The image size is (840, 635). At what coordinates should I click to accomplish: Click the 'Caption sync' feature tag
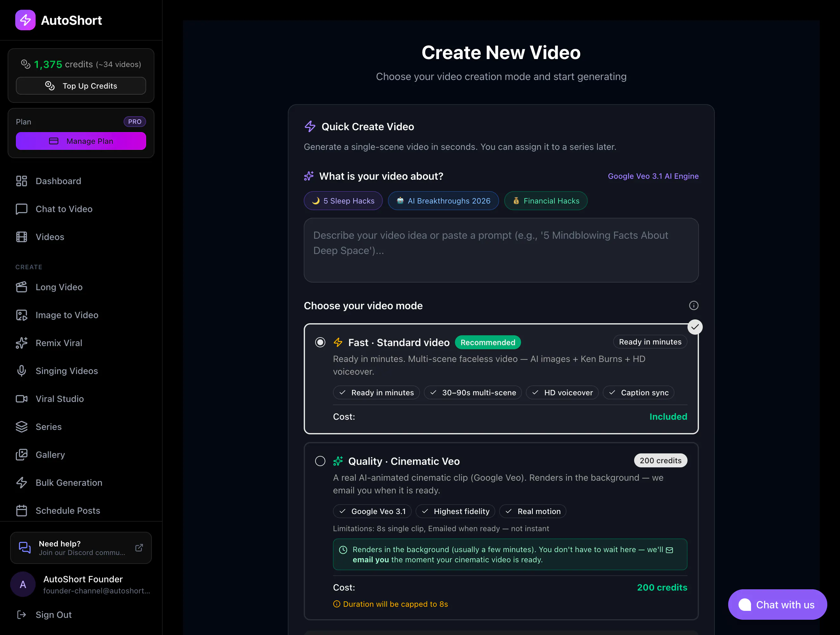click(638, 392)
